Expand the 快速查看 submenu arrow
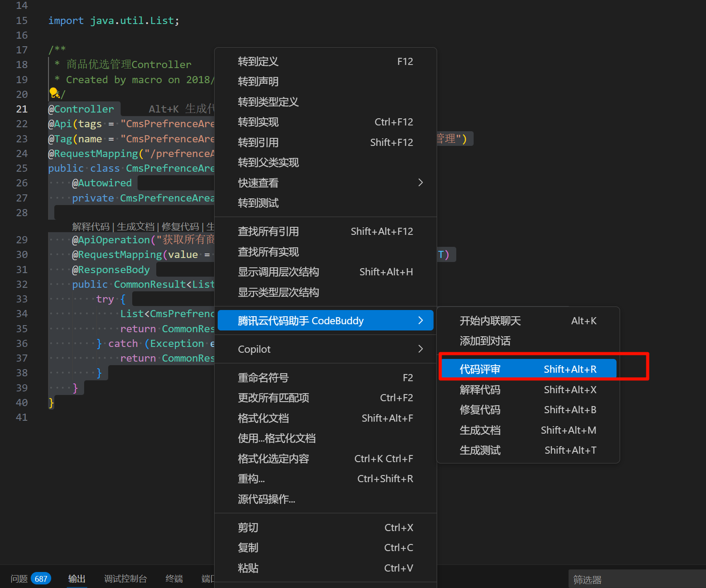The image size is (706, 588). pyautogui.click(x=420, y=183)
